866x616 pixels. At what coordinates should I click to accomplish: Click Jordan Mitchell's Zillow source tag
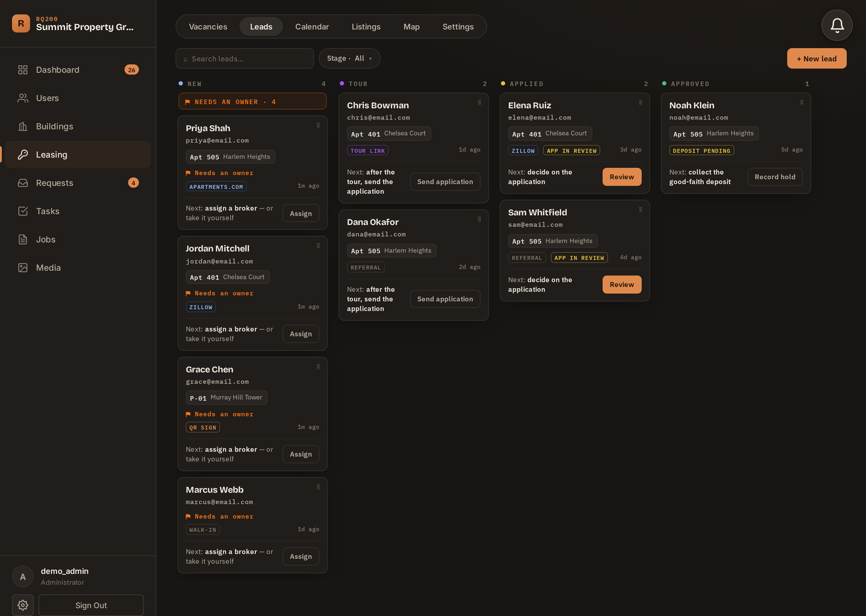coord(201,307)
